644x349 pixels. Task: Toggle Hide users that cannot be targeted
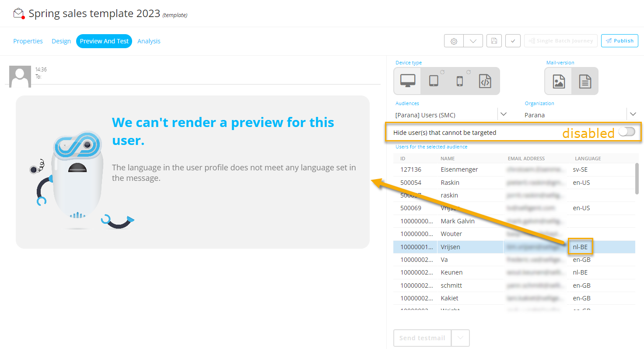coord(626,132)
